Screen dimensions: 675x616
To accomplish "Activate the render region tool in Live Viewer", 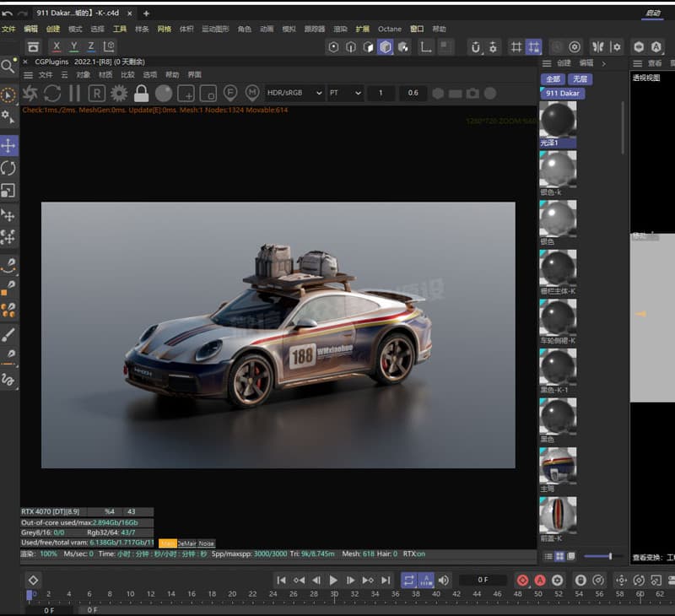I will 186,93.
